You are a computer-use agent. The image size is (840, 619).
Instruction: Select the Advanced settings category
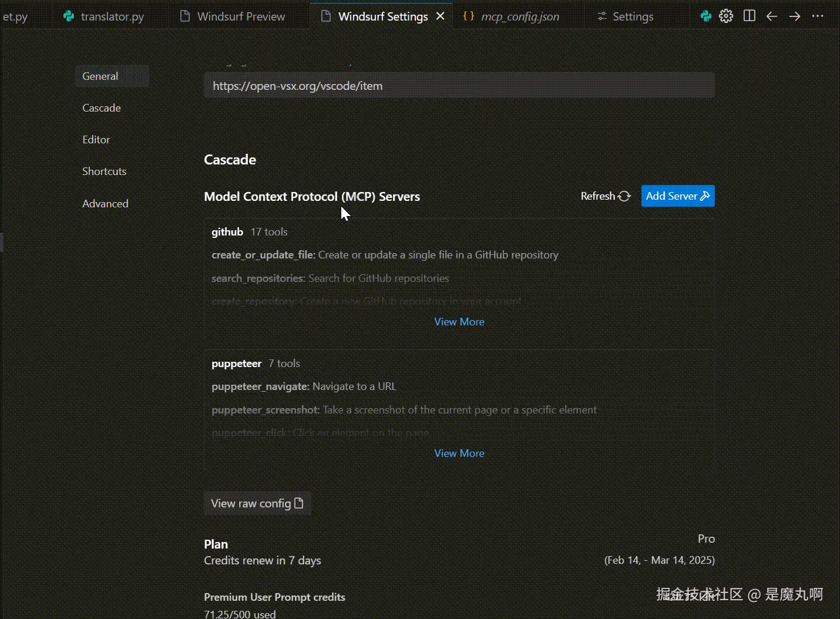point(105,204)
